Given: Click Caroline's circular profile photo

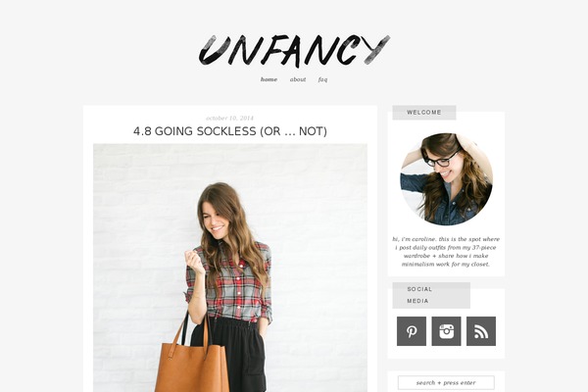Looking at the screenshot, I should (x=446, y=179).
